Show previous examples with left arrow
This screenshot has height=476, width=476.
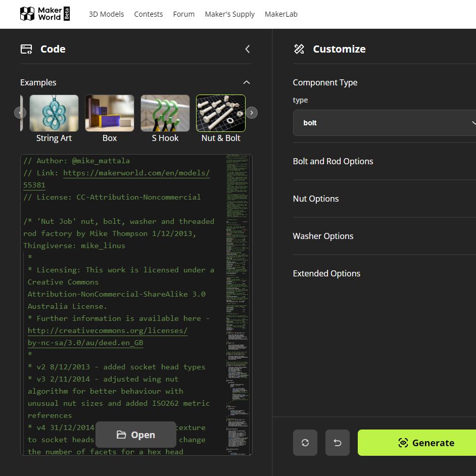coord(20,113)
